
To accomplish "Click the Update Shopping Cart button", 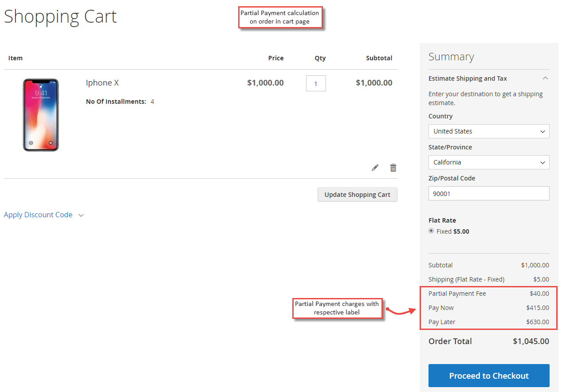I will coord(358,195).
